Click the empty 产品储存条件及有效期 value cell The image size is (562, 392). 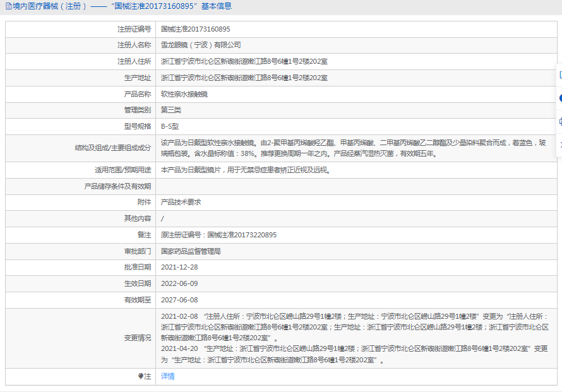[354, 186]
